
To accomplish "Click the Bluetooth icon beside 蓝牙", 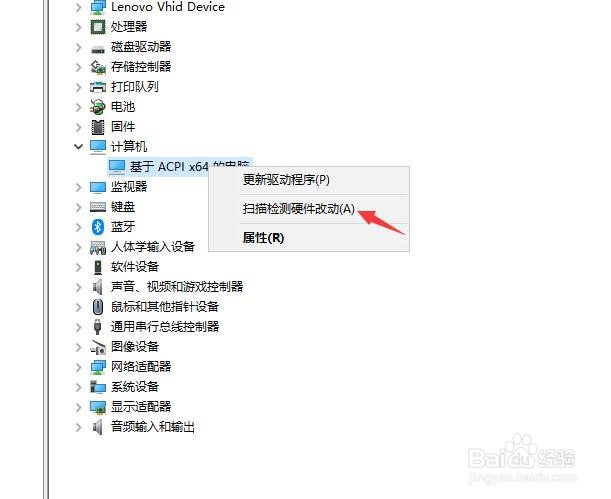I will pyautogui.click(x=98, y=226).
